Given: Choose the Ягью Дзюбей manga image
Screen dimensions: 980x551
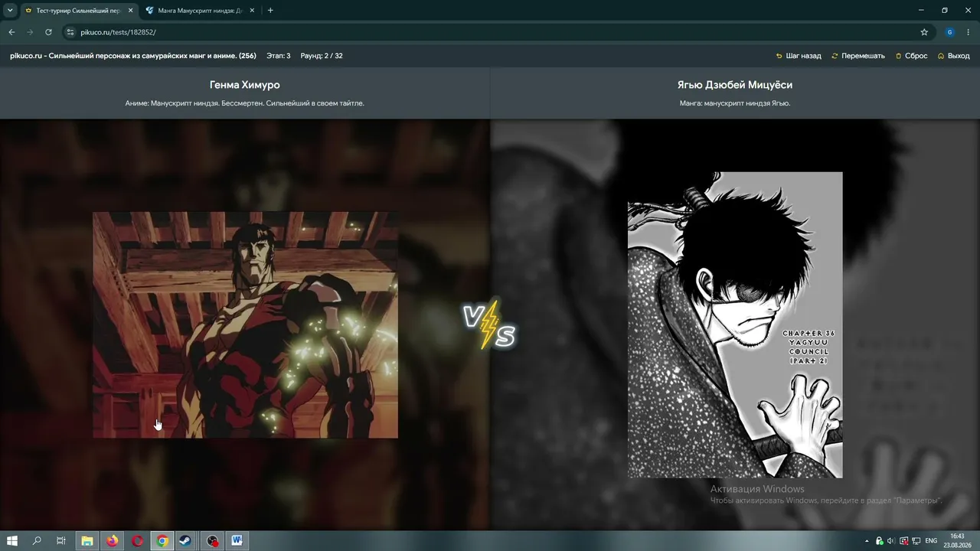Looking at the screenshot, I should click(735, 325).
